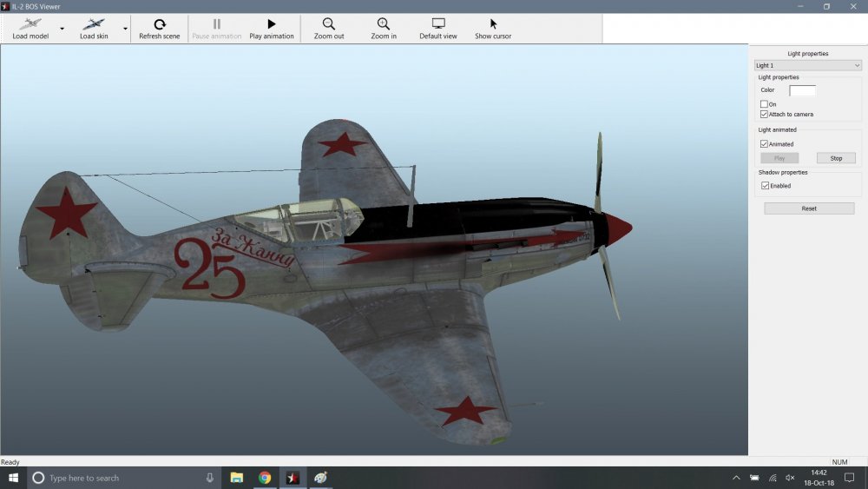Disable the Animated light checkbox
This screenshot has height=489, width=868.
point(764,144)
